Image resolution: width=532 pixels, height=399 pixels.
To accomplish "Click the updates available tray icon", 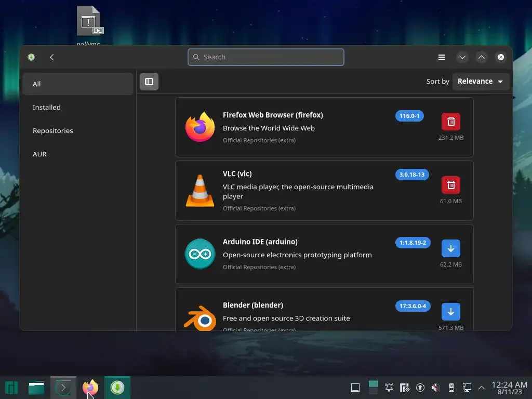I will click(420, 388).
